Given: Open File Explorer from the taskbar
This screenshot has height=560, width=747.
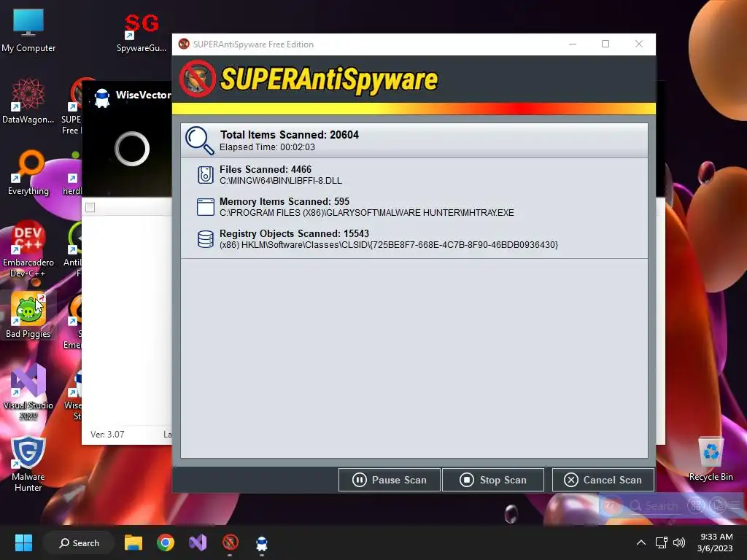Looking at the screenshot, I should (x=133, y=542).
